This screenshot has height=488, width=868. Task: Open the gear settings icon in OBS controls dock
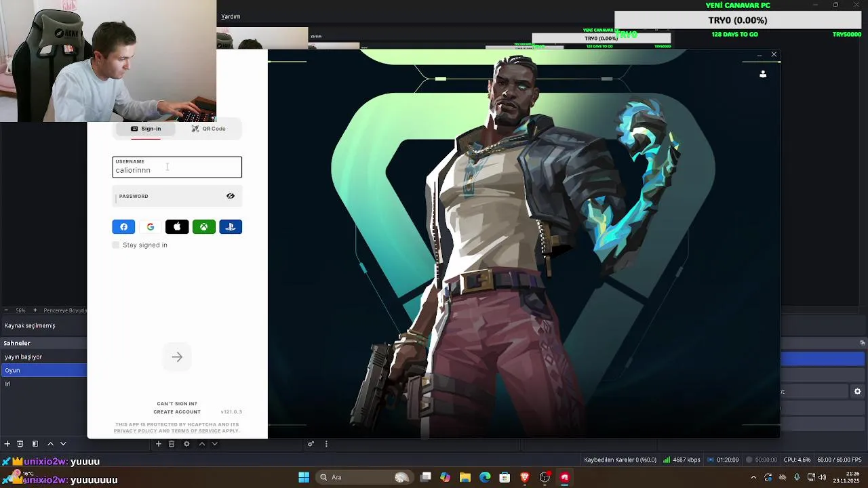857,391
